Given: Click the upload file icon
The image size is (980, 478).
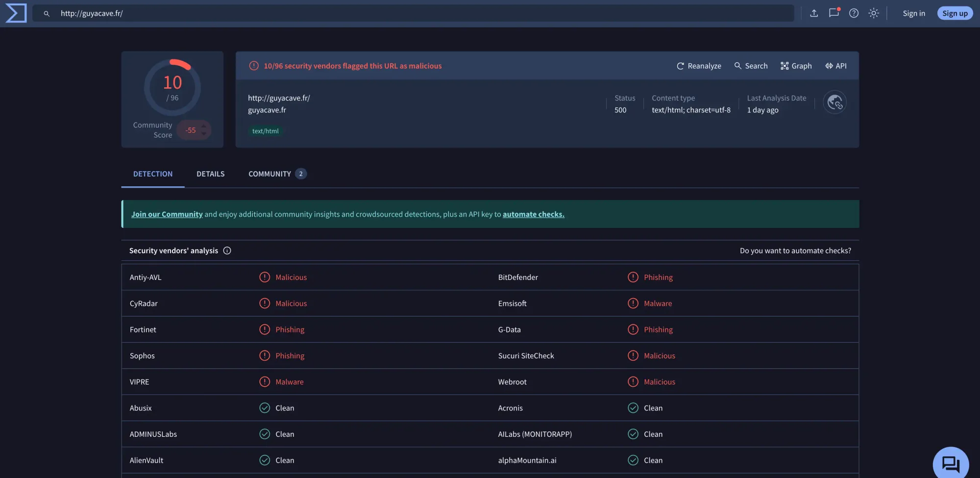Looking at the screenshot, I should click(814, 13).
